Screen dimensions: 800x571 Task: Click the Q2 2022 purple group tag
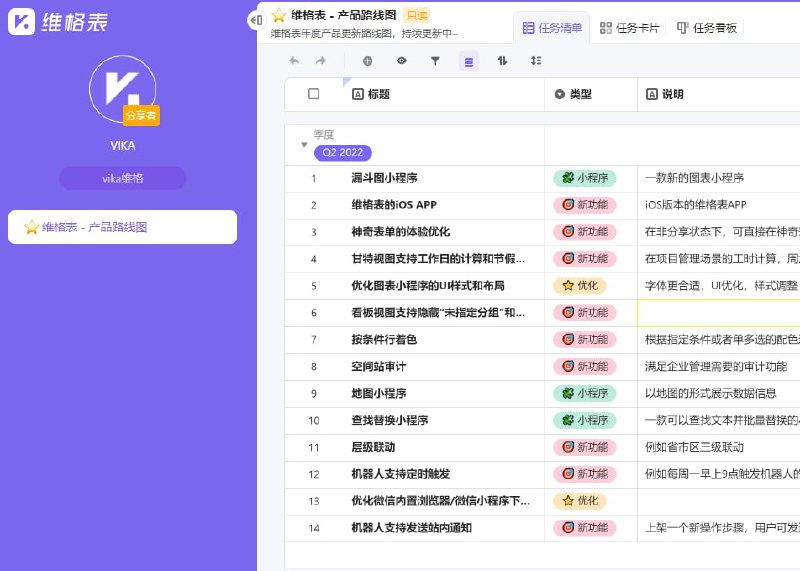point(342,153)
